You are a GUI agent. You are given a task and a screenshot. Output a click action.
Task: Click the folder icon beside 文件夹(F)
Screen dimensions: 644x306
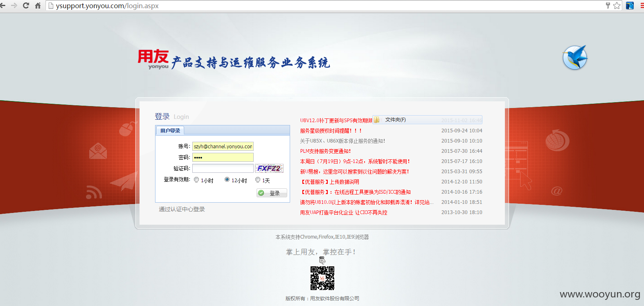[376, 120]
